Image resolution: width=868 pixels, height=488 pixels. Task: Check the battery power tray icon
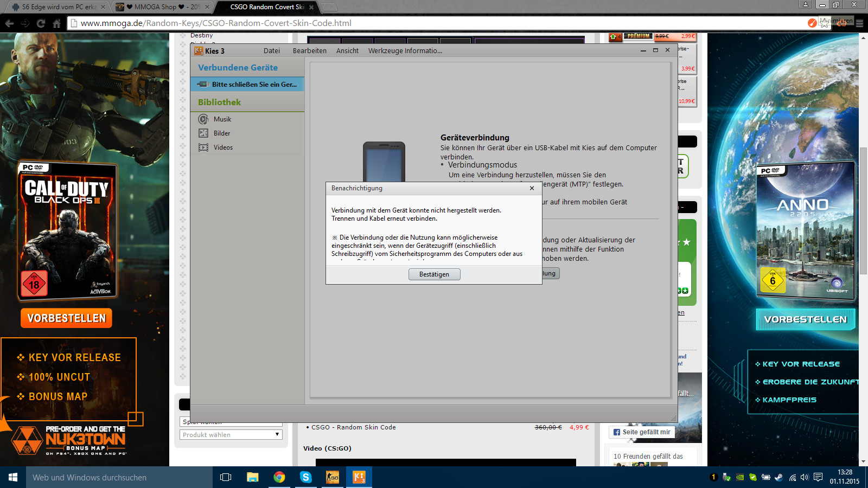766,477
